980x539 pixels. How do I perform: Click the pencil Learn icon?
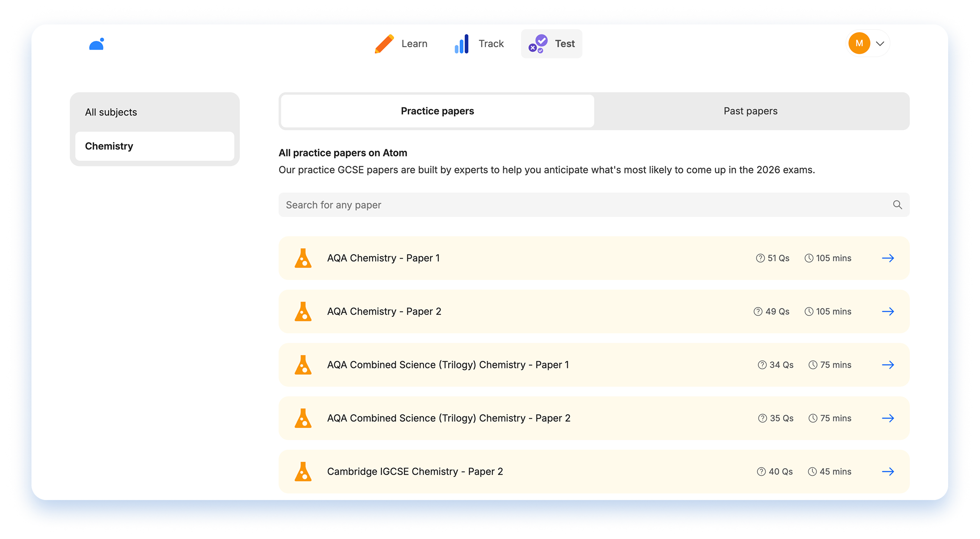coord(385,44)
